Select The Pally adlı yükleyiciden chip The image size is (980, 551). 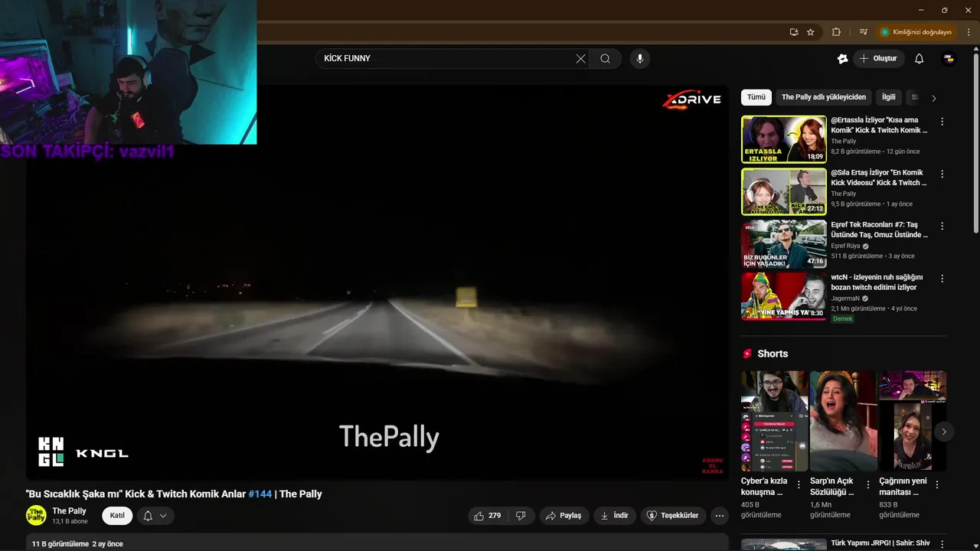[x=824, y=97]
